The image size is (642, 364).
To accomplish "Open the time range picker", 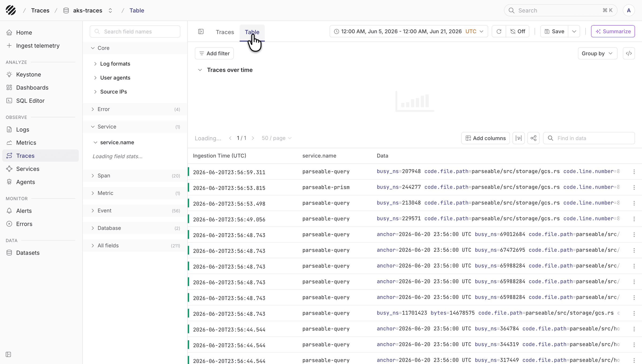I will [409, 32].
